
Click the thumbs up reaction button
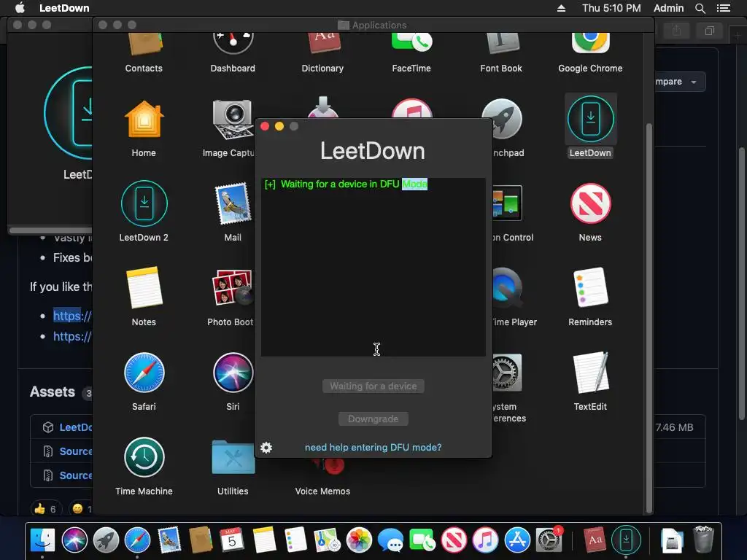click(x=46, y=509)
